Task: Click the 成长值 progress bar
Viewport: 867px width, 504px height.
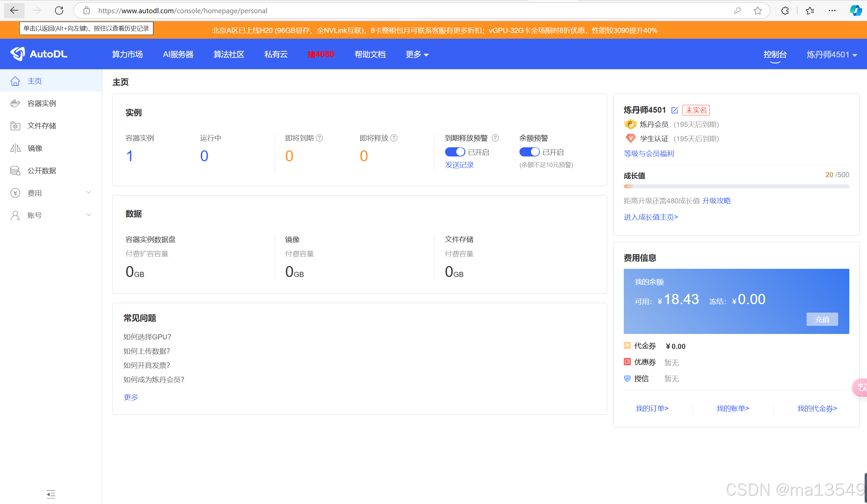Action: click(x=736, y=186)
